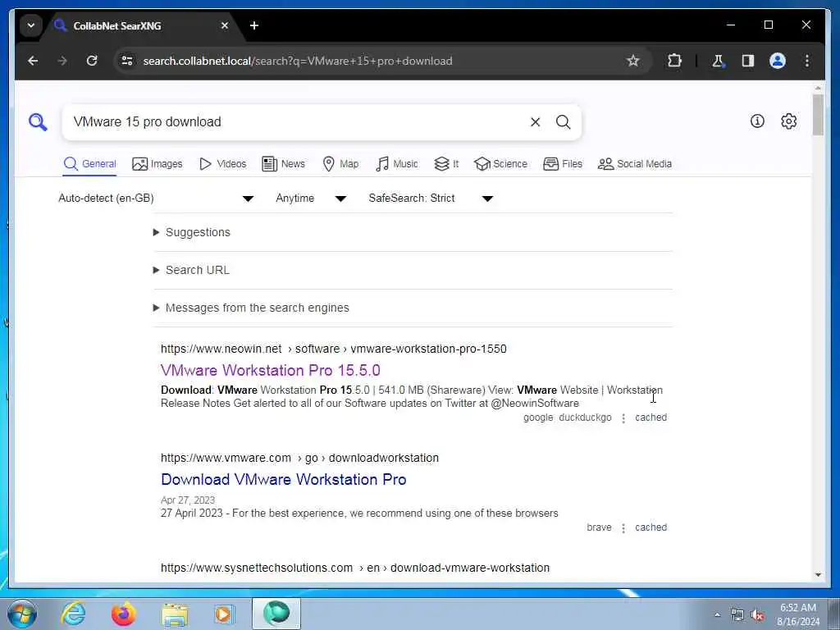Open Windows Explorer from taskbar
The height and width of the screenshot is (630, 840).
pos(175,614)
